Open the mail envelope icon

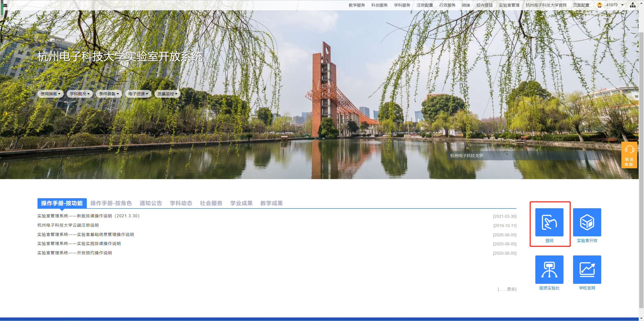point(5,5)
